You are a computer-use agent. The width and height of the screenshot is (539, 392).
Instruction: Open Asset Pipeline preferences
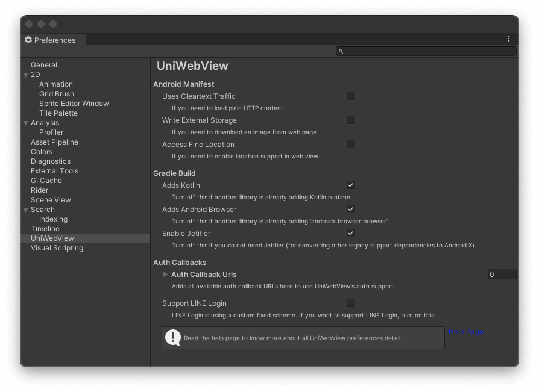click(54, 142)
